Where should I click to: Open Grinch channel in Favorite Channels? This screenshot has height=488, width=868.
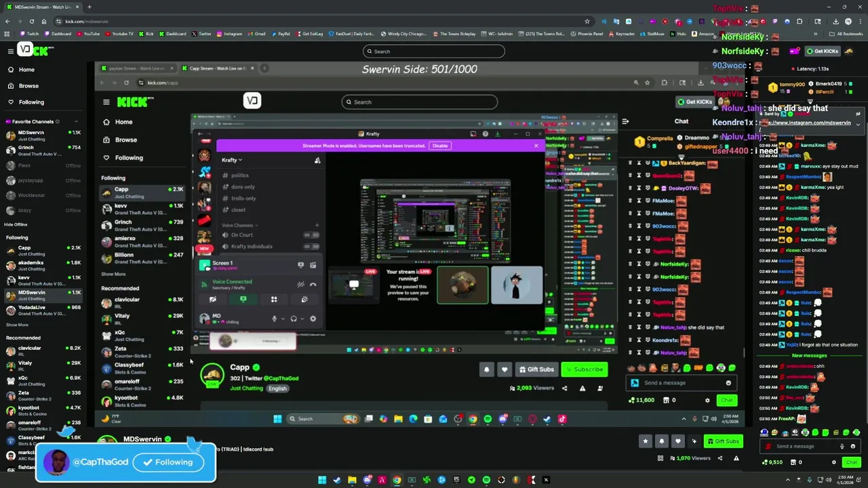[x=42, y=150]
